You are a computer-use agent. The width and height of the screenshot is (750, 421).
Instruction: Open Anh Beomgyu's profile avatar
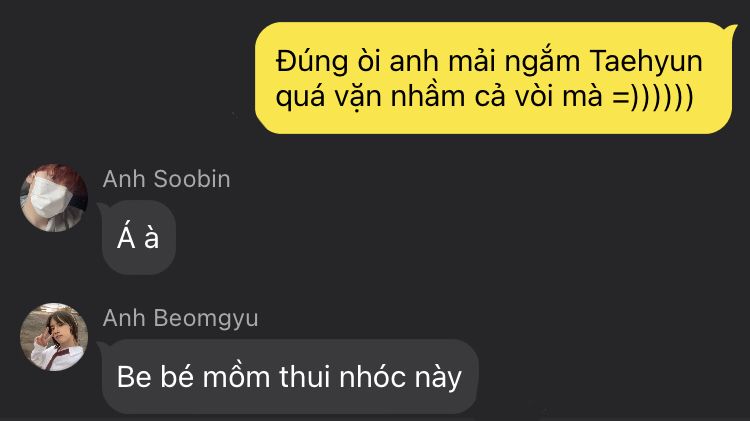coord(54,337)
